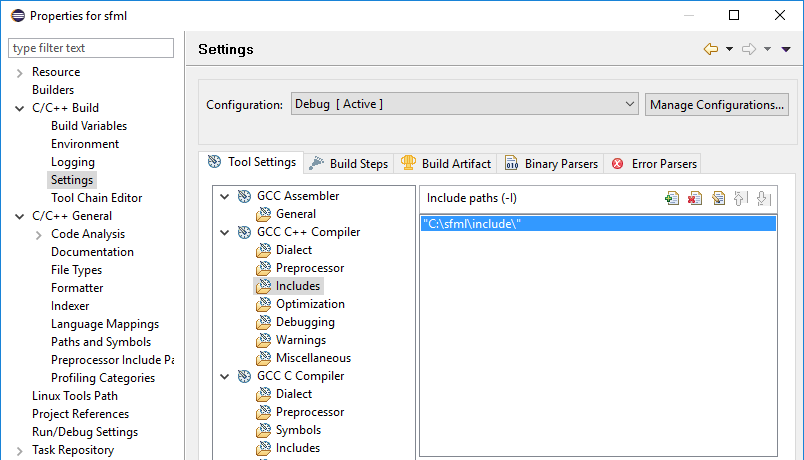Expand the Task Repository node
Viewport: 804px width, 460px height.
[19, 451]
